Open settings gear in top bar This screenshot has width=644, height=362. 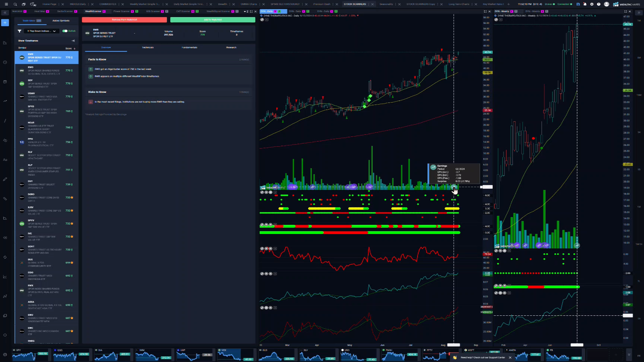coord(592,4)
